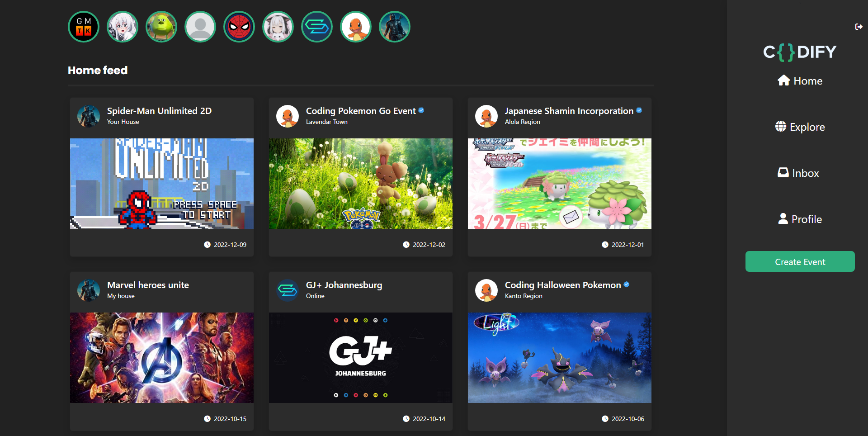Click the avatar on Coding Halloween Pokemon card
Image resolution: width=868 pixels, height=436 pixels.
[486, 290]
